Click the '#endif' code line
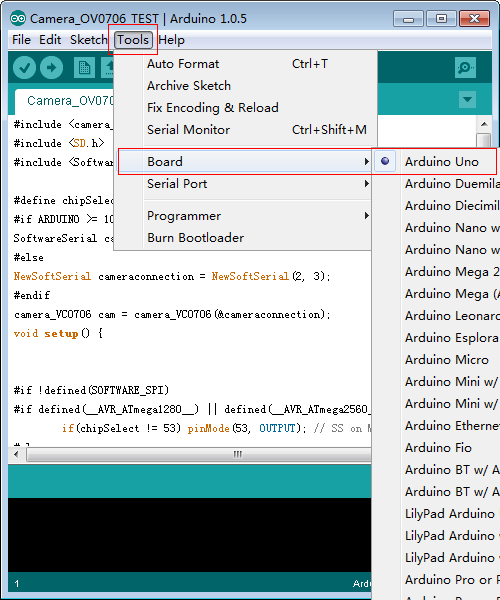The height and width of the screenshot is (600, 500). (32, 295)
